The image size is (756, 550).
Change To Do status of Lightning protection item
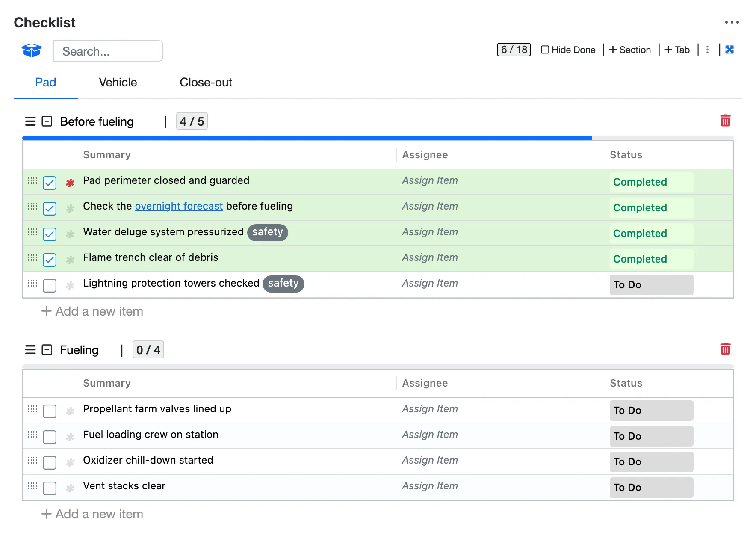point(651,285)
